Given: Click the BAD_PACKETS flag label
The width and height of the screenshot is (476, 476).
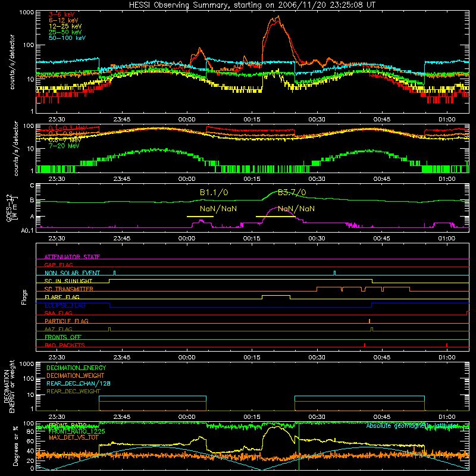Looking at the screenshot, I should click(x=65, y=345).
